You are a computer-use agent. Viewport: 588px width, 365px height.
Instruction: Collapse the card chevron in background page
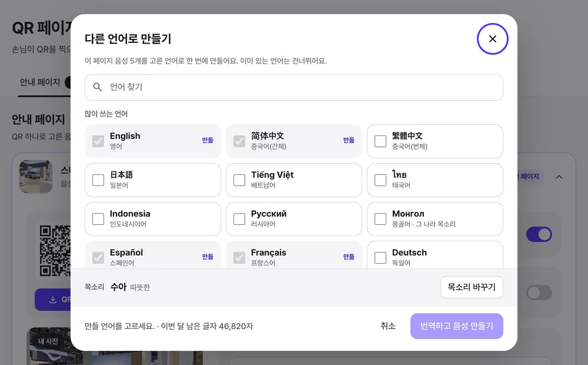tap(559, 177)
